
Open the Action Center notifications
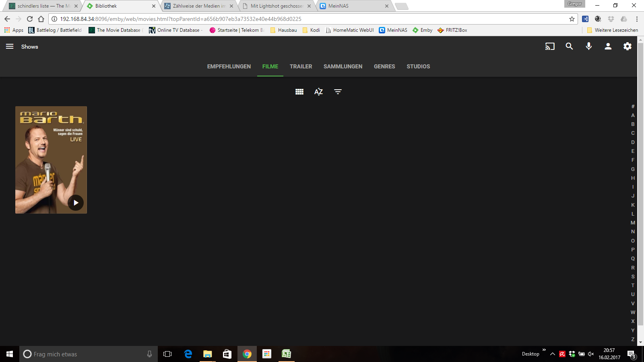631,354
